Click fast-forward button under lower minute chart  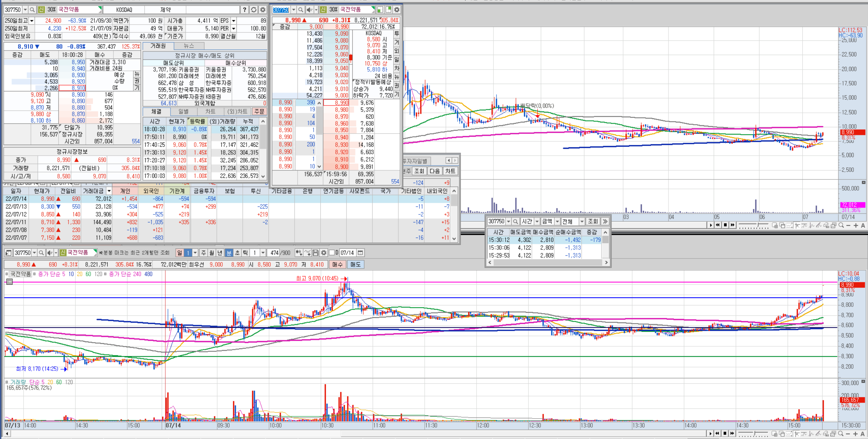coord(732,433)
